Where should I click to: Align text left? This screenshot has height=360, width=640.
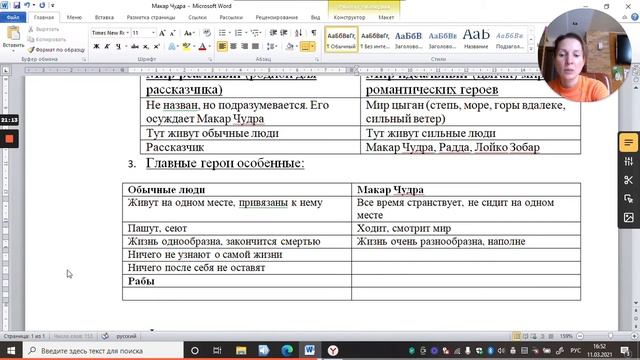[222, 47]
